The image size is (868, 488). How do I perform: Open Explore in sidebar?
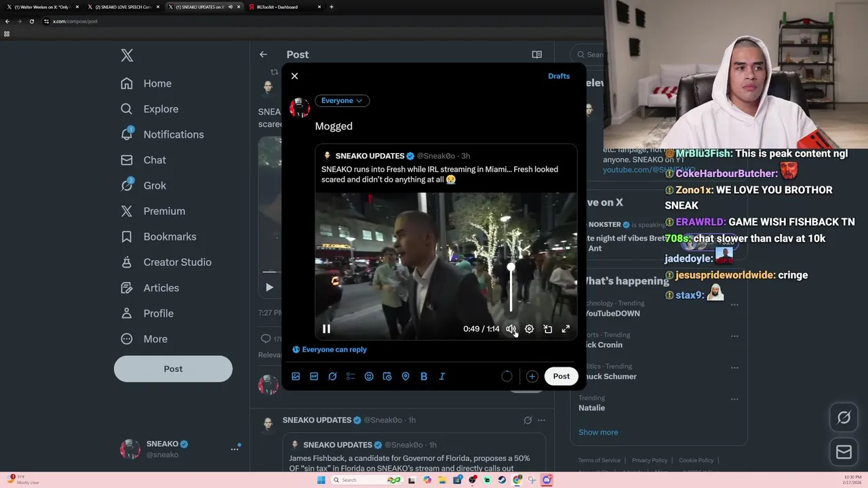pyautogui.click(x=150, y=109)
